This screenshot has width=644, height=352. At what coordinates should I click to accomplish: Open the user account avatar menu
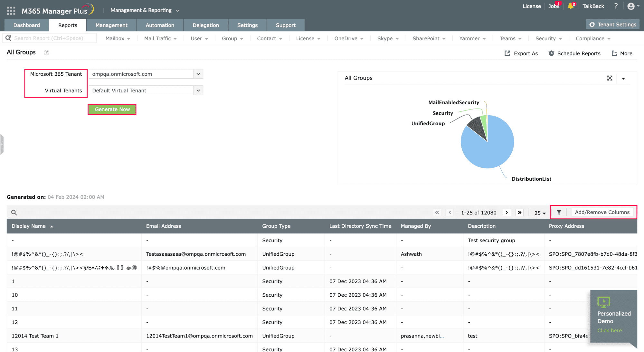point(631,6)
